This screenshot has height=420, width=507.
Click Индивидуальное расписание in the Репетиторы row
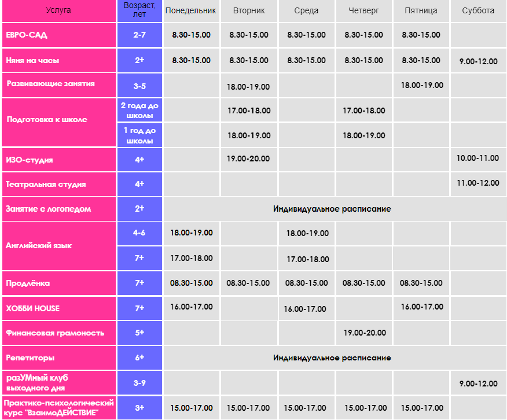click(332, 358)
